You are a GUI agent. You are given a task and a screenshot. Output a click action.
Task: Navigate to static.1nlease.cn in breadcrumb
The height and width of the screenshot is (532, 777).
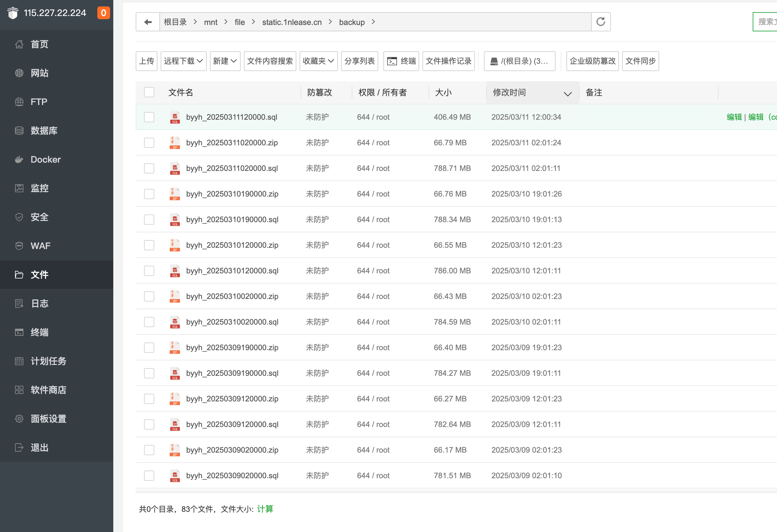(x=292, y=22)
